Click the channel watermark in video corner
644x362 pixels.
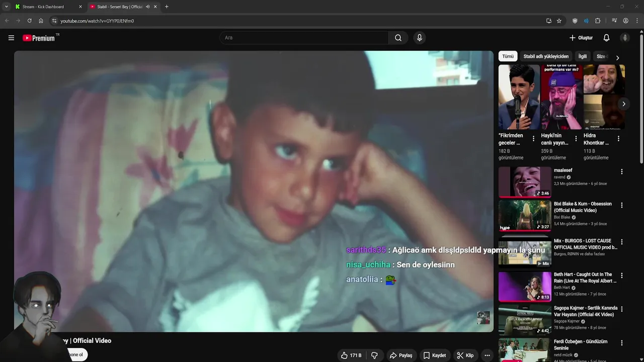click(x=484, y=318)
